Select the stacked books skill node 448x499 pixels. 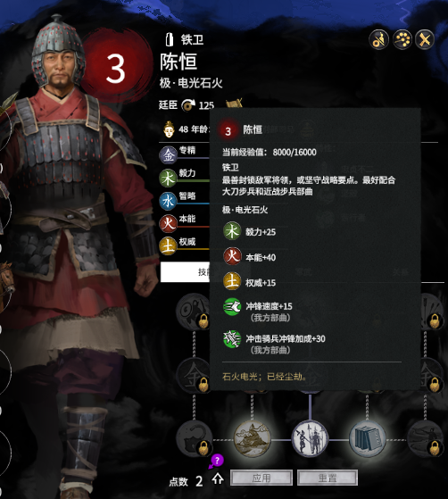367,439
